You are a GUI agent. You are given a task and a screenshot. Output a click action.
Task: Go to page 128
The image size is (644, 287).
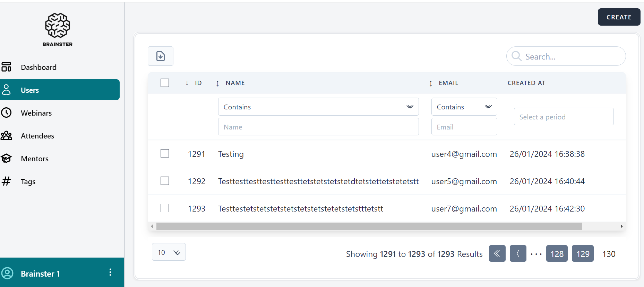point(557,254)
